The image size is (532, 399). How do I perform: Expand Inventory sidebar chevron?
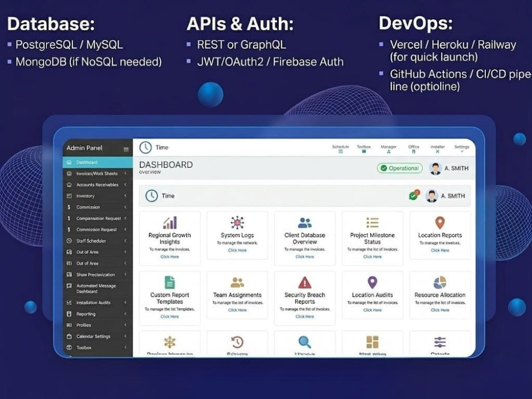(126, 196)
